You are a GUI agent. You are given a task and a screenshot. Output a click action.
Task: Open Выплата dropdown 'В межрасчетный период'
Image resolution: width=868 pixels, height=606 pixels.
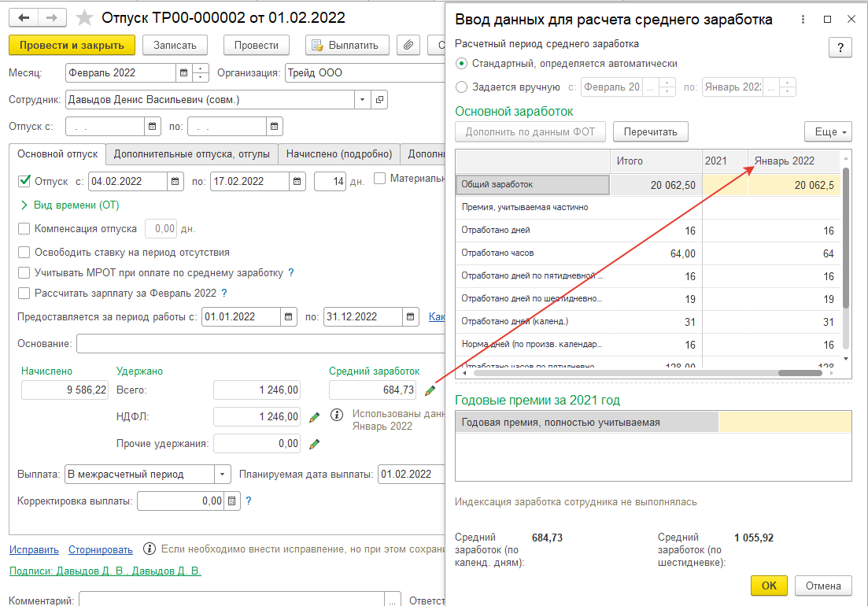(x=222, y=475)
